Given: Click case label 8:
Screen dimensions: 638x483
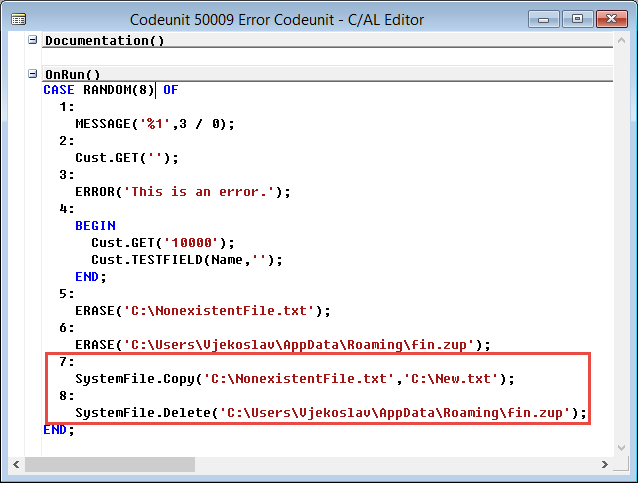Looking at the screenshot, I should click(x=67, y=396).
